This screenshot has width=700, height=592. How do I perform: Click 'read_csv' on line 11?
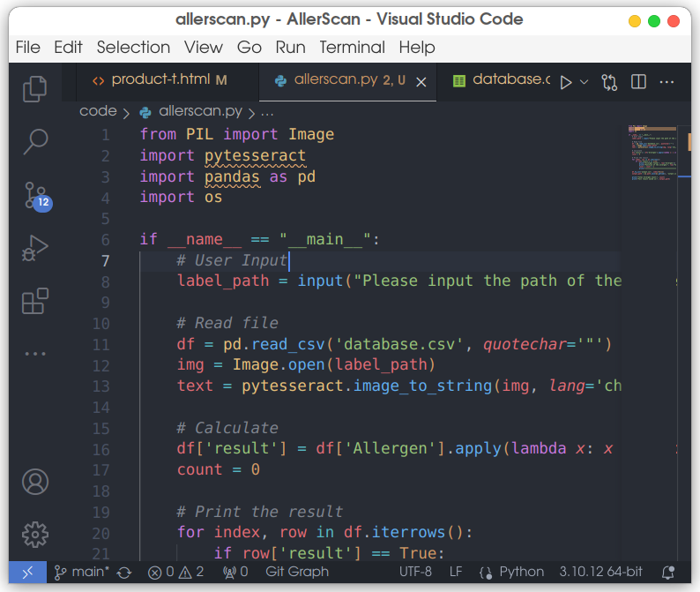click(x=288, y=345)
